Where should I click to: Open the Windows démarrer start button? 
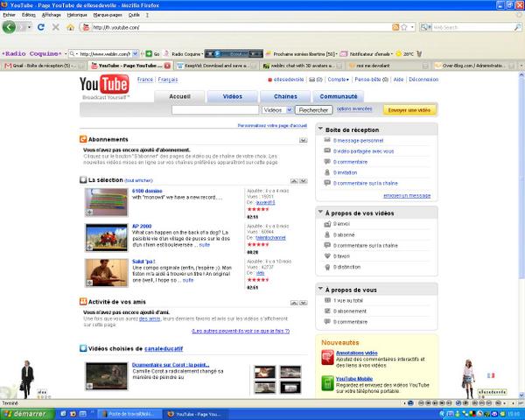click(27, 414)
